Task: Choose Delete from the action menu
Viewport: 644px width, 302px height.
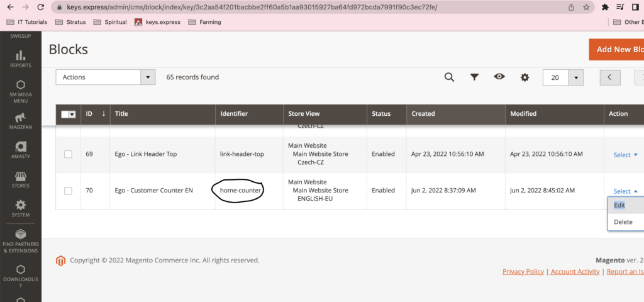Action: click(623, 221)
